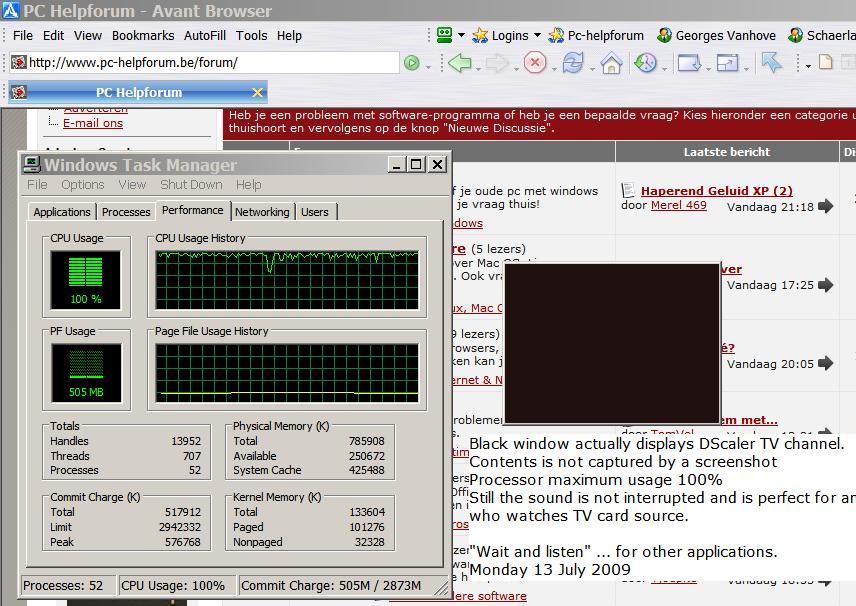856x606 pixels.
Task: Close the PC Helpforum browser tab
Action: (257, 93)
